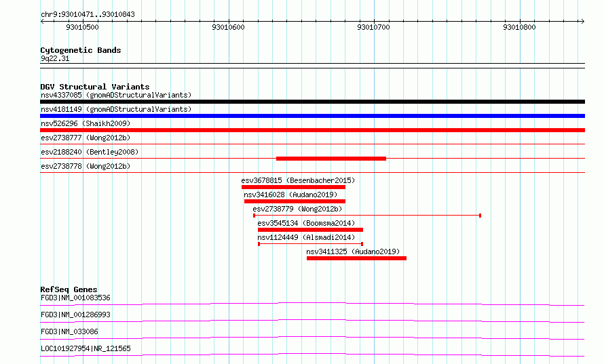Click the esv3545134 (Boomsma2014) label
Viewport: 604px width, 364px height.
[x=306, y=223]
